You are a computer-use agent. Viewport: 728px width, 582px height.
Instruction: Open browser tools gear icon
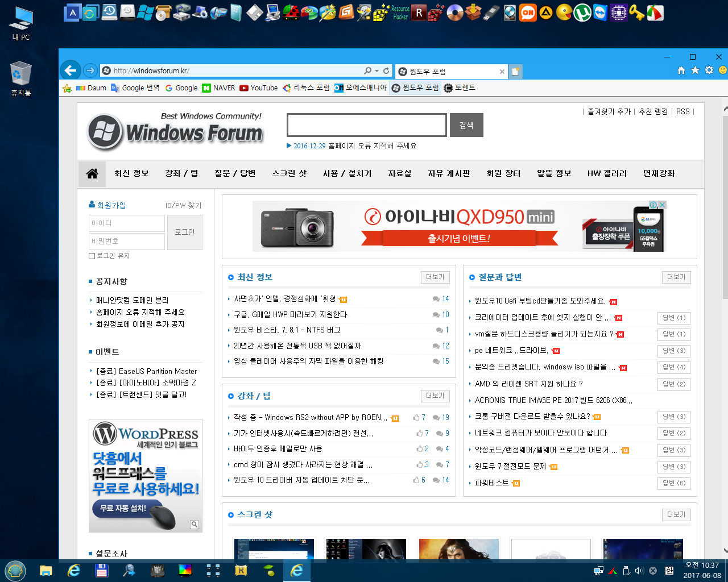(x=709, y=70)
